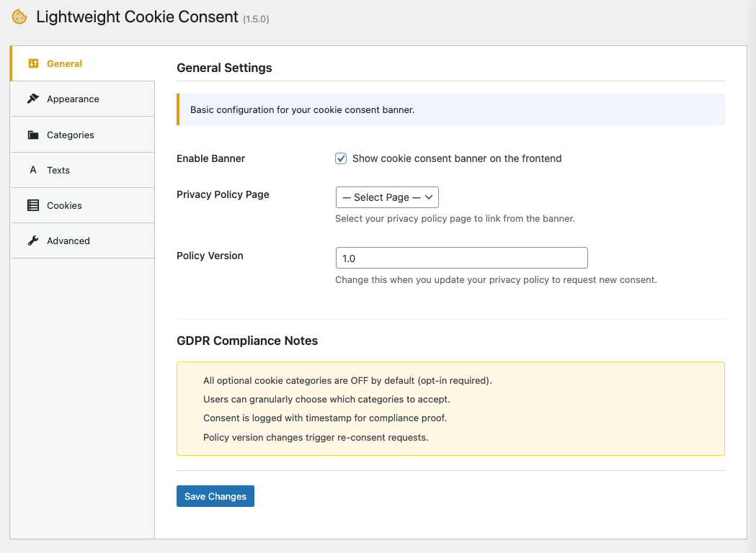Expand the Privacy Policy Page chevron
The height and width of the screenshot is (553, 756).
click(430, 197)
